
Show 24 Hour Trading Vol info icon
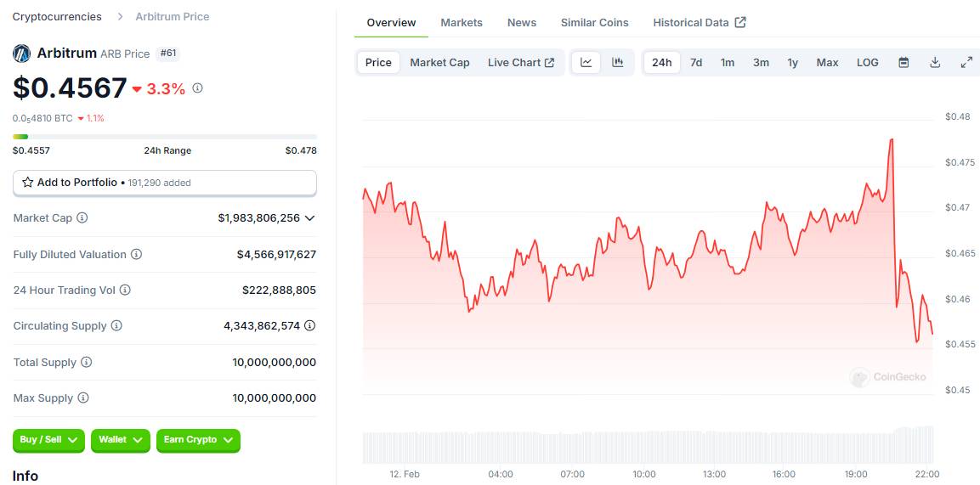[125, 290]
